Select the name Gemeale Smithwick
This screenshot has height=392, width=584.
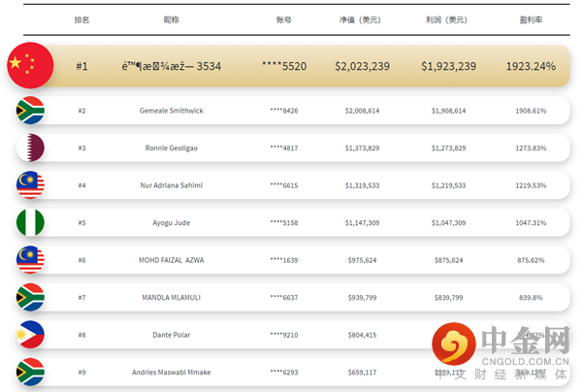click(172, 111)
